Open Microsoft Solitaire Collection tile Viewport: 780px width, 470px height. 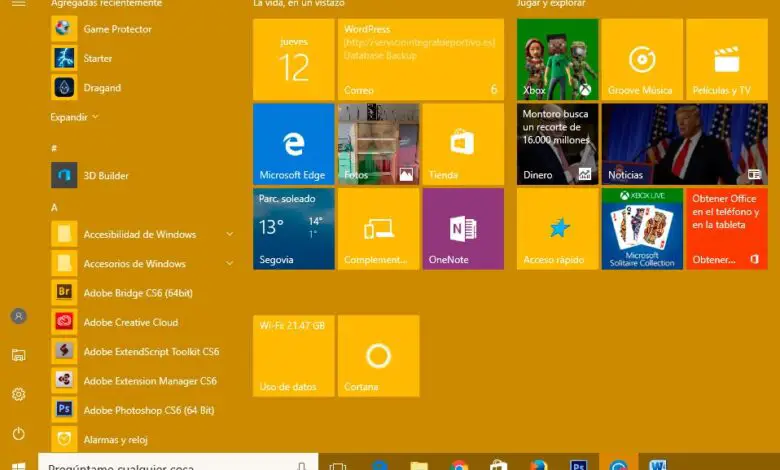[x=642, y=229]
